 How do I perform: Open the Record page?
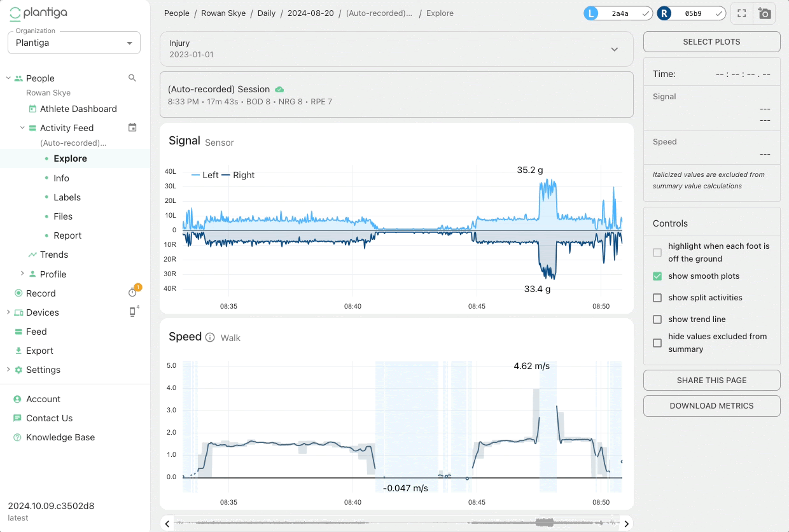tap(41, 293)
